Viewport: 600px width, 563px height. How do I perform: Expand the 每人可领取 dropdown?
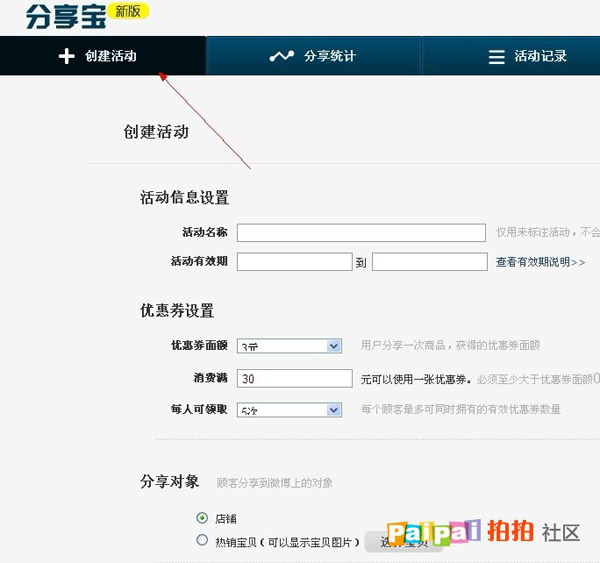point(290,410)
